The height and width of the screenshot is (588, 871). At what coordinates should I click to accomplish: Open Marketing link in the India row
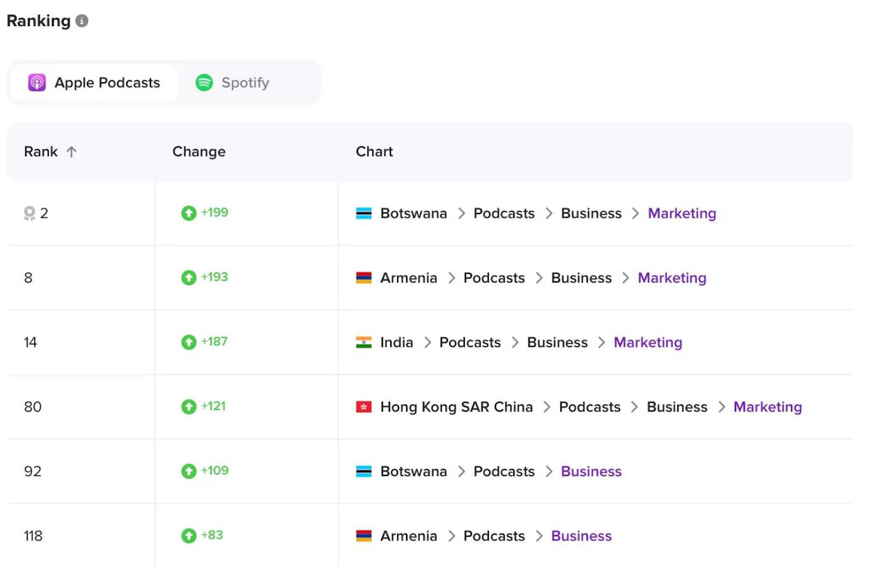(648, 342)
